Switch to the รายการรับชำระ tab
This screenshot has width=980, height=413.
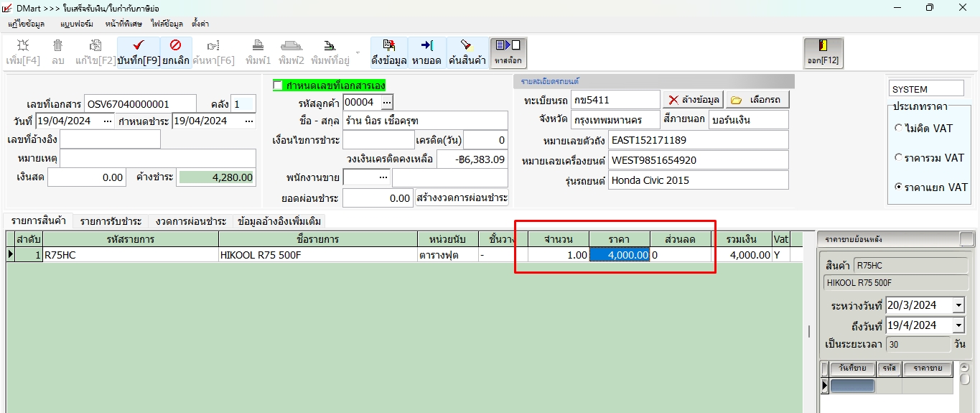tap(111, 221)
